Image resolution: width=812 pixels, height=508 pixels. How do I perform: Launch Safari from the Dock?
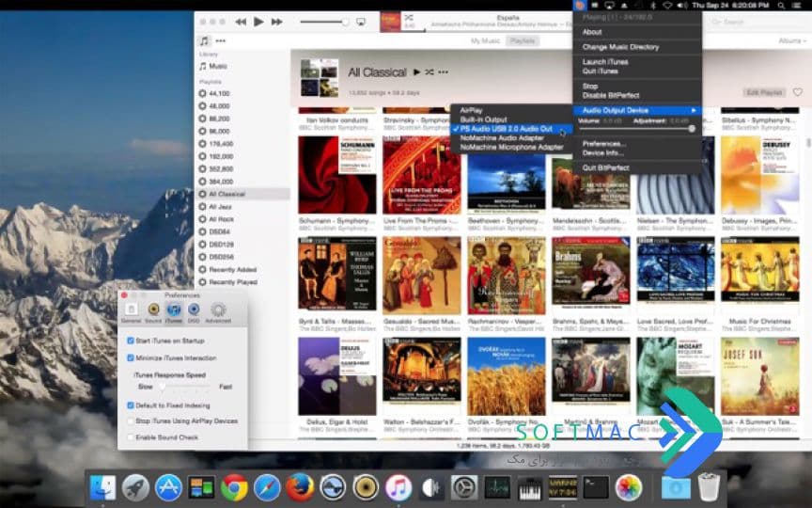pos(267,488)
